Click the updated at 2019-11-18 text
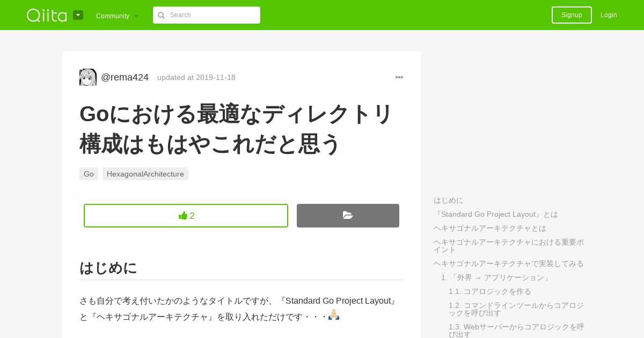 (x=196, y=77)
